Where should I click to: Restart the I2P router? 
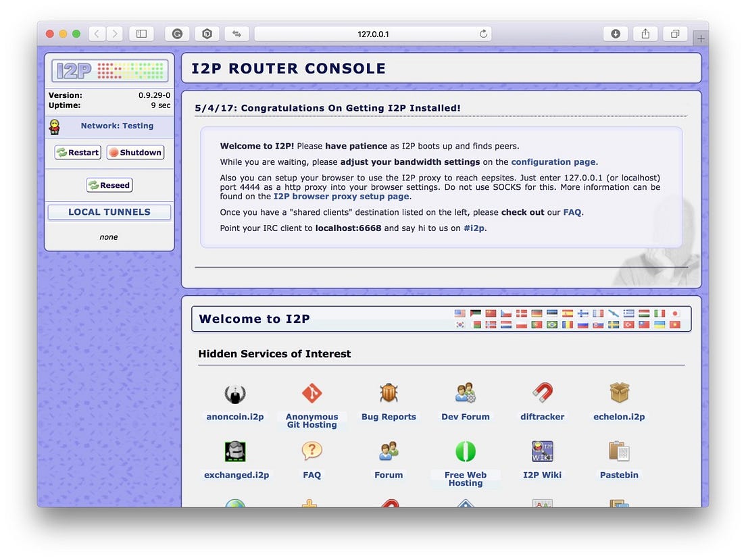pos(78,152)
